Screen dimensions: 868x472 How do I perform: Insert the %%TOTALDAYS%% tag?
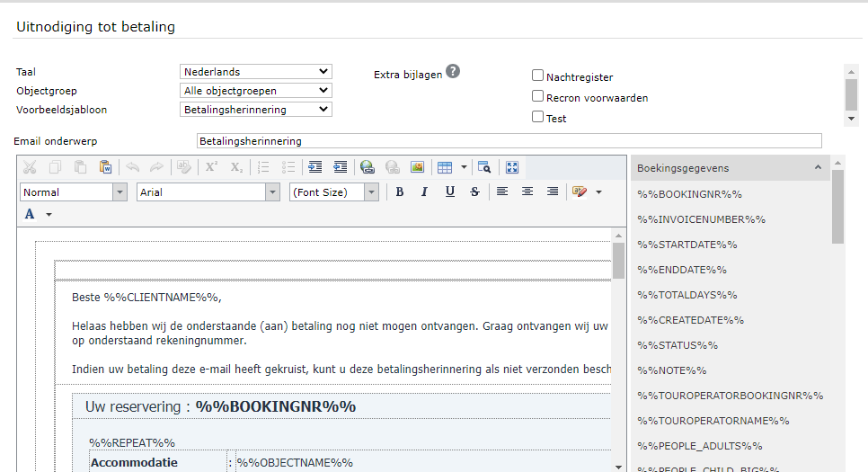[x=687, y=295]
